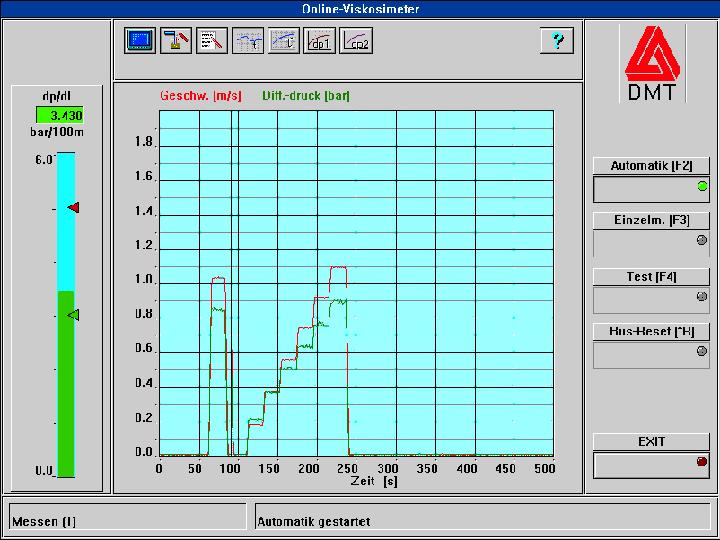
Task: Start the Test [F4] mode
Action: coord(651,276)
